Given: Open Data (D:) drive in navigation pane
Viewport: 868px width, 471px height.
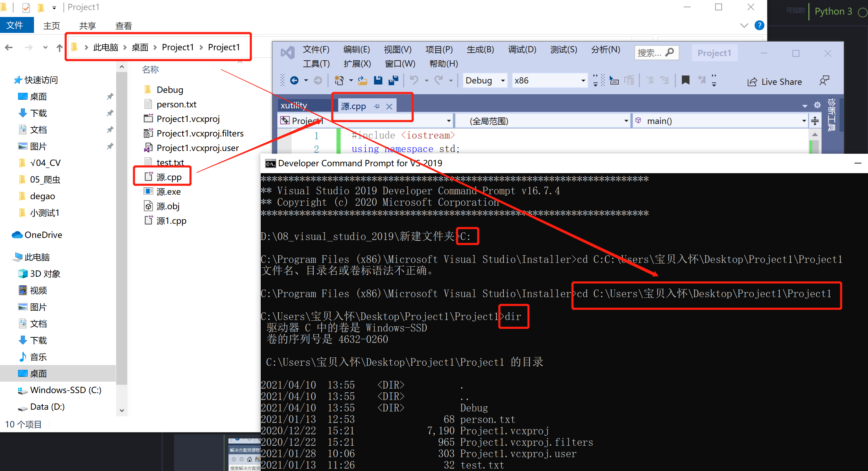Looking at the screenshot, I should coord(47,407).
